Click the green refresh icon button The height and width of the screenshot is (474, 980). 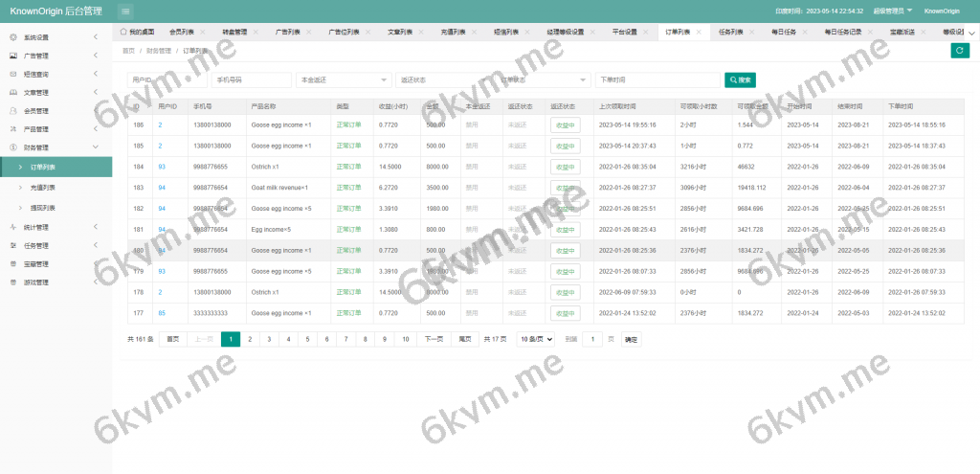[959, 50]
